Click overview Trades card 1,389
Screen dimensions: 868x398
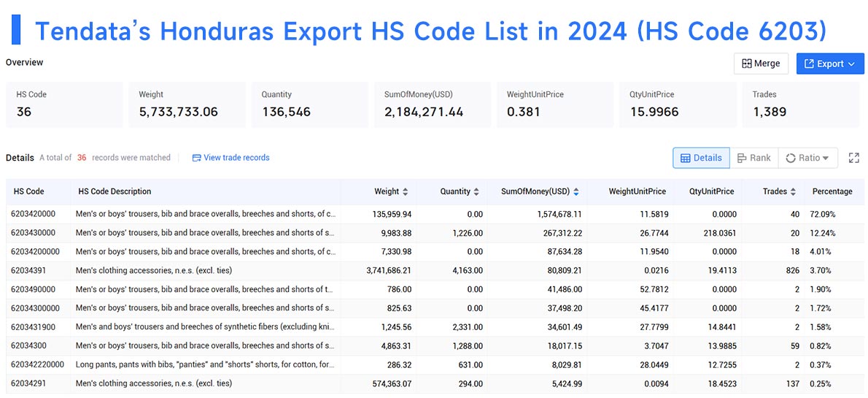click(x=800, y=104)
